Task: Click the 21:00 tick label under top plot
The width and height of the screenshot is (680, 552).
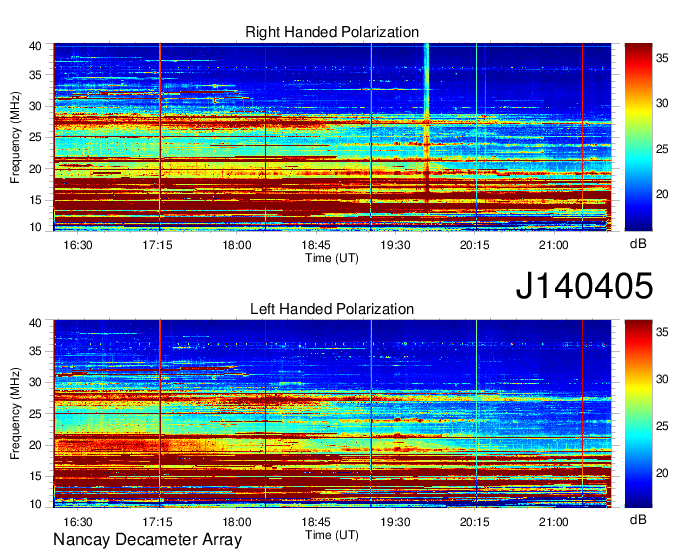Action: 554,245
